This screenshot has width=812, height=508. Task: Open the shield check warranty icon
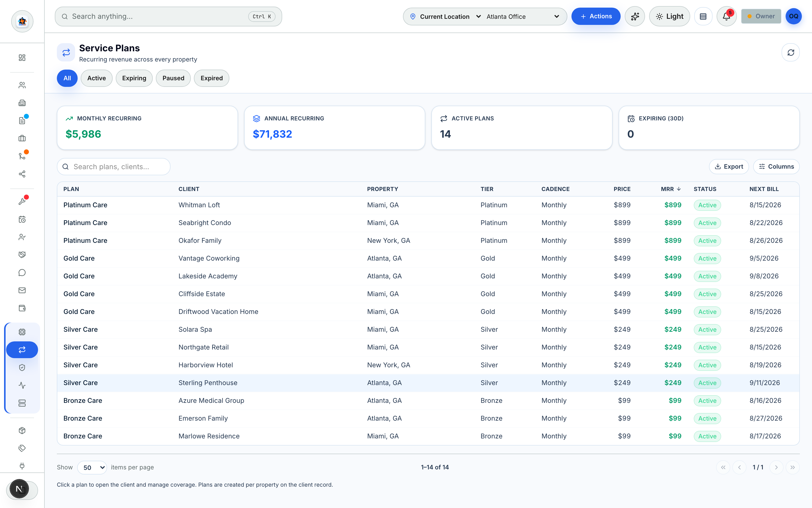[22, 368]
